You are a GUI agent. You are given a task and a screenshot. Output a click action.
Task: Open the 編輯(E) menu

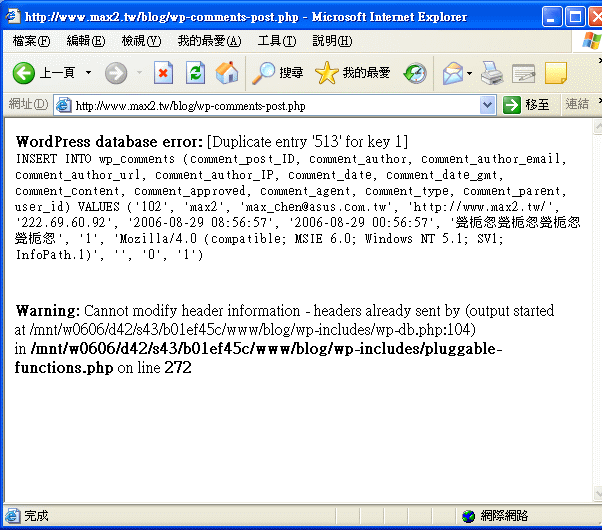pyautogui.click(x=86, y=41)
